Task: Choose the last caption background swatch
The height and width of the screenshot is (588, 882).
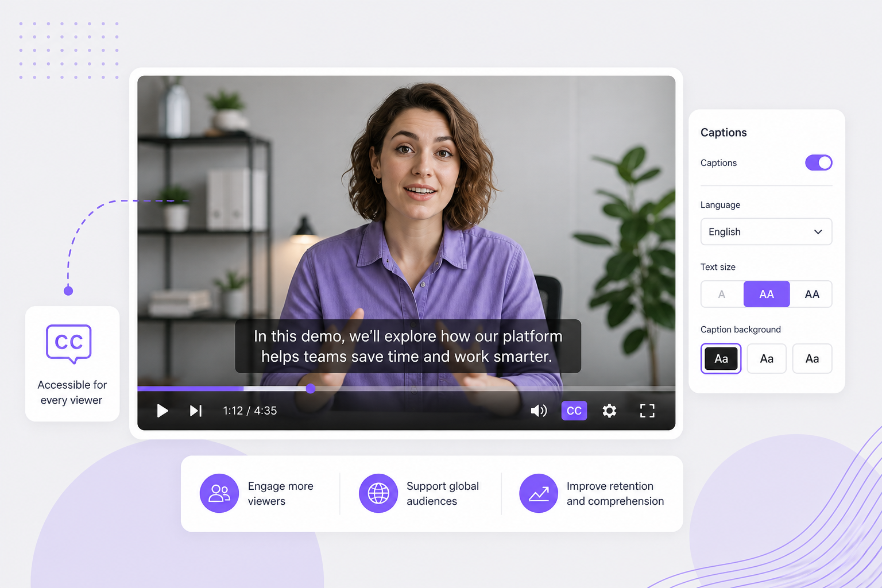Action: [x=812, y=359]
